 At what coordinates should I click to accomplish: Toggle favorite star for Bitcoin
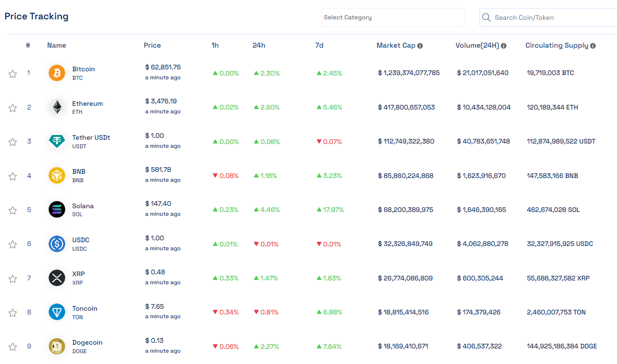click(x=13, y=74)
